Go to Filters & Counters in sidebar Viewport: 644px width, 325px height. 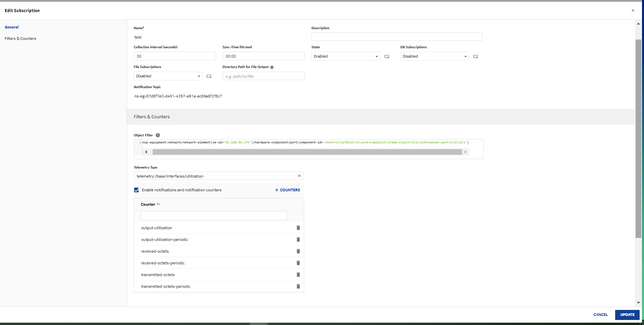tap(20, 39)
